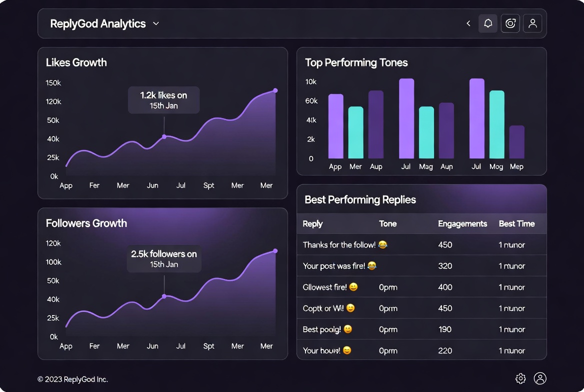The width and height of the screenshot is (584, 392).
Task: Click the account avatar icon in footer
Action: (540, 378)
